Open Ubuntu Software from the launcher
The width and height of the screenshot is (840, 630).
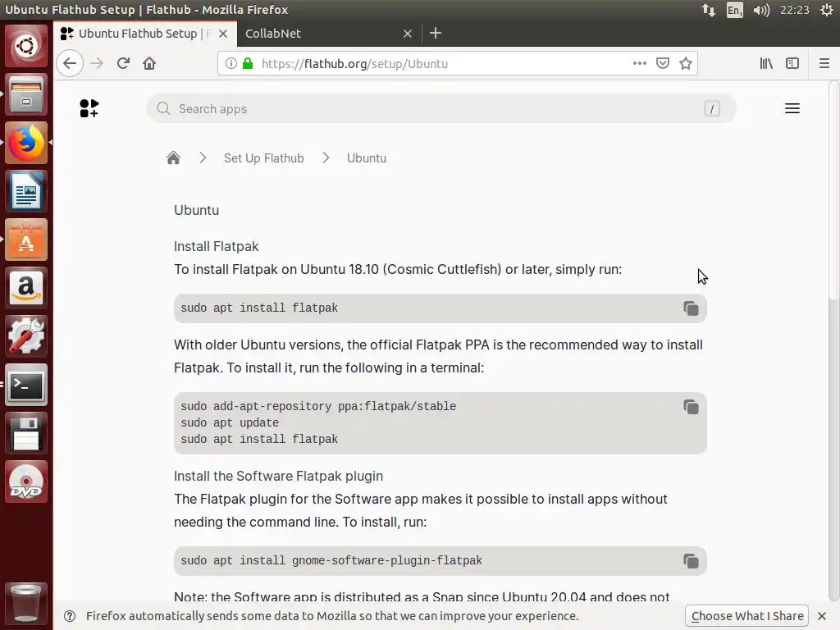pos(25,240)
